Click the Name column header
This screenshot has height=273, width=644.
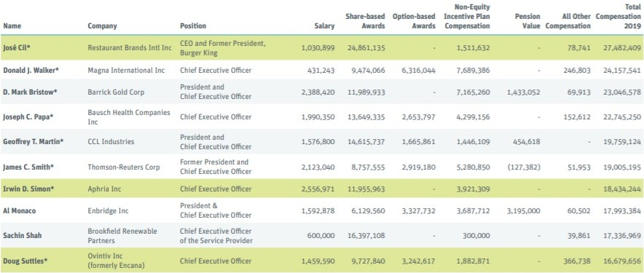click(x=12, y=26)
